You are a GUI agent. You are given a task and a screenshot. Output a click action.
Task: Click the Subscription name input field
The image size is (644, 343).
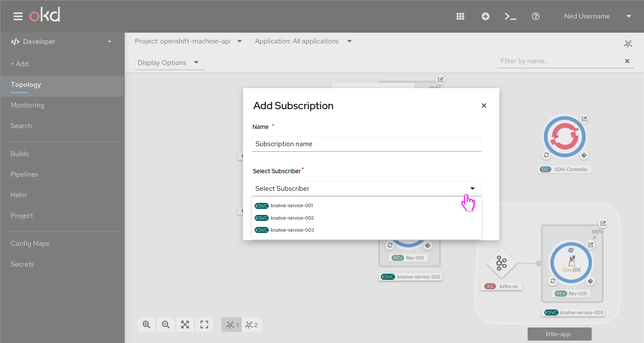tap(367, 144)
